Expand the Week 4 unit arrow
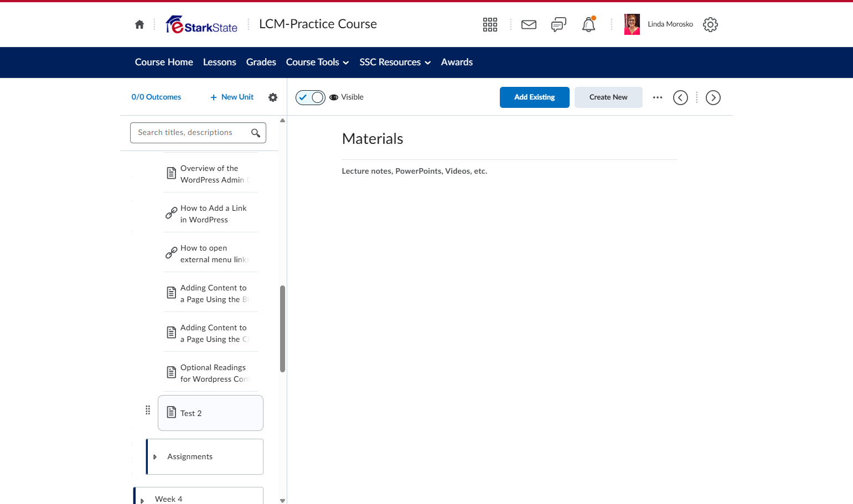The height and width of the screenshot is (504, 853). 142,501
